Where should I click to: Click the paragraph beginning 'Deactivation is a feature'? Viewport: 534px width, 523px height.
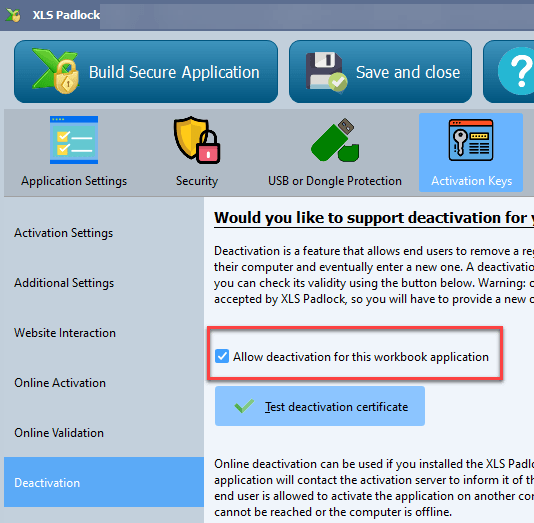click(x=374, y=275)
